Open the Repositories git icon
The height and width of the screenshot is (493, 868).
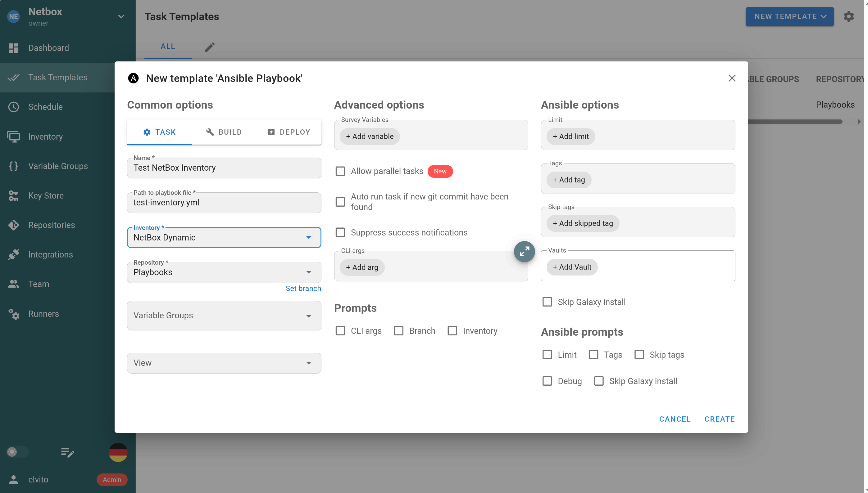14,225
